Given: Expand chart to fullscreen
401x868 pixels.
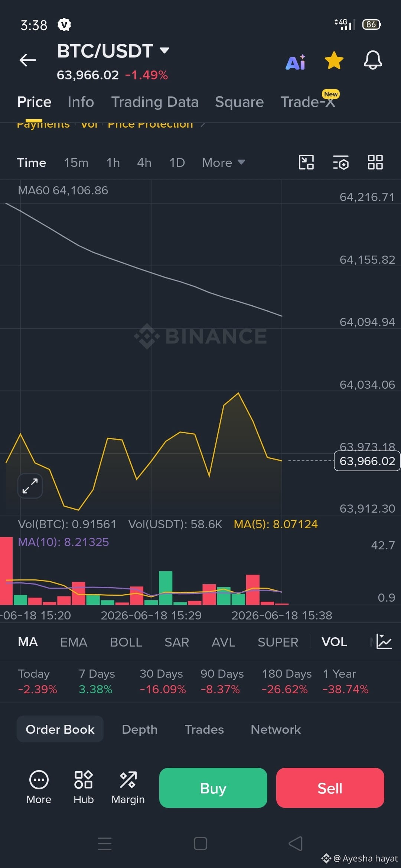Looking at the screenshot, I should pos(30,486).
